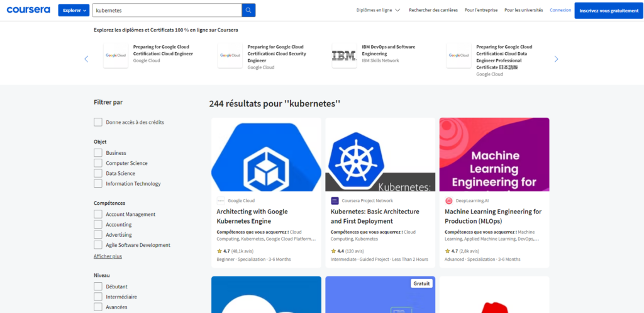
Task: Check the Account Management filter
Action: (x=97, y=214)
